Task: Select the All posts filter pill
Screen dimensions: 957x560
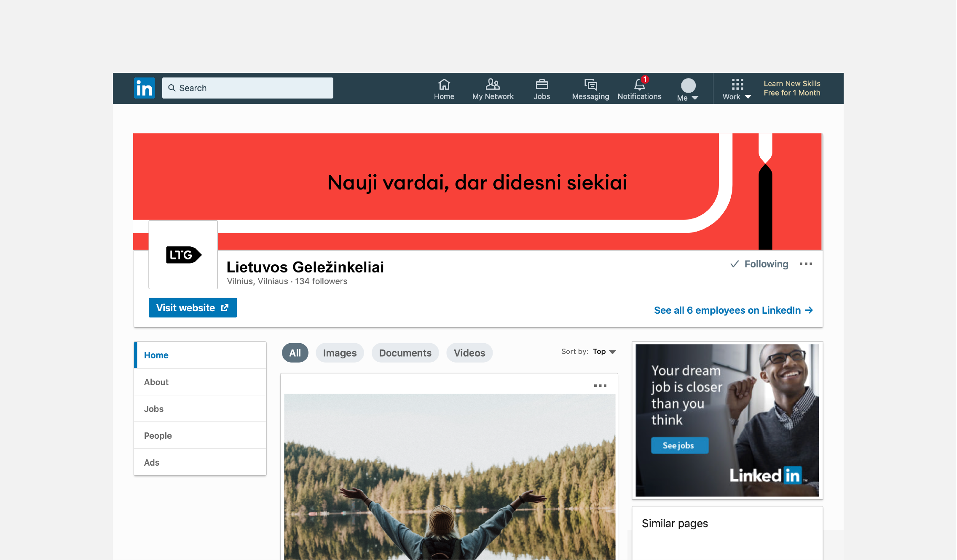Action: (x=295, y=353)
